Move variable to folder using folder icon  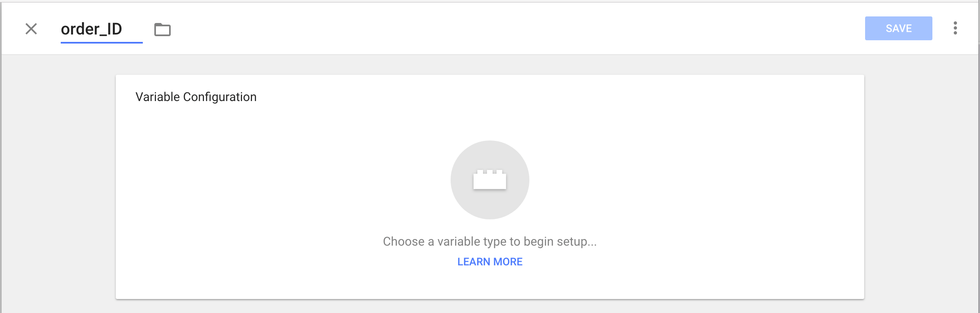point(163,30)
